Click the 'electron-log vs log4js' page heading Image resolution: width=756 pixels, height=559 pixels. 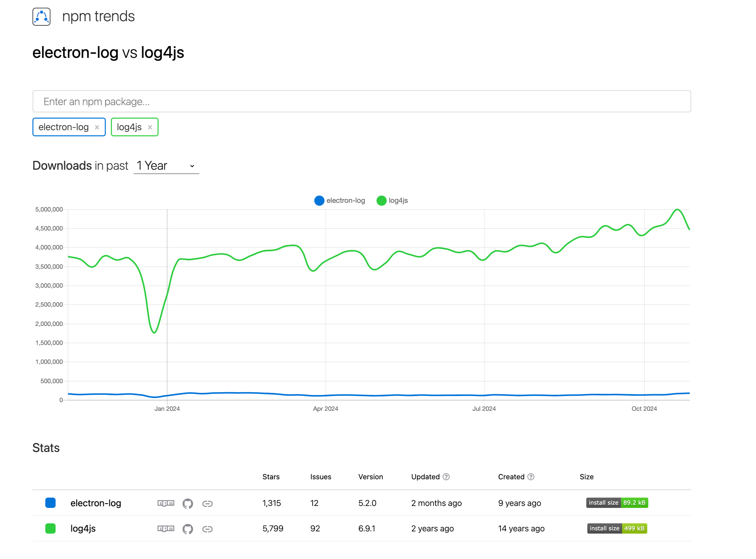pos(108,53)
